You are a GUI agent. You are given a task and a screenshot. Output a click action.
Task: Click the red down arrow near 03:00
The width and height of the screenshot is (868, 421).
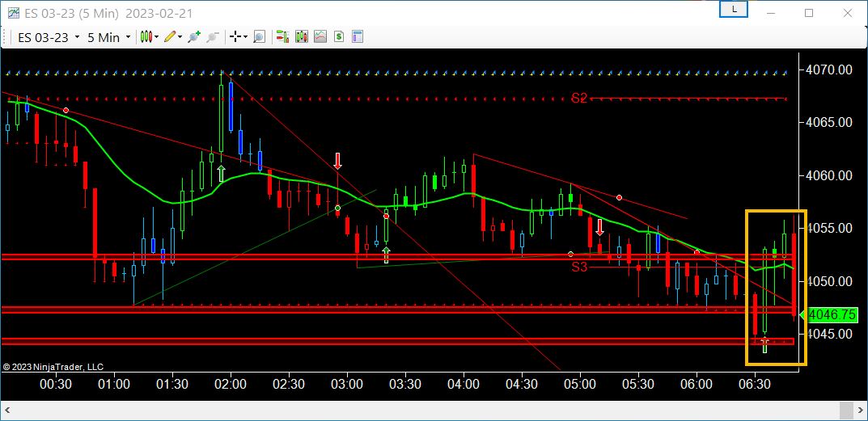pyautogui.click(x=337, y=161)
